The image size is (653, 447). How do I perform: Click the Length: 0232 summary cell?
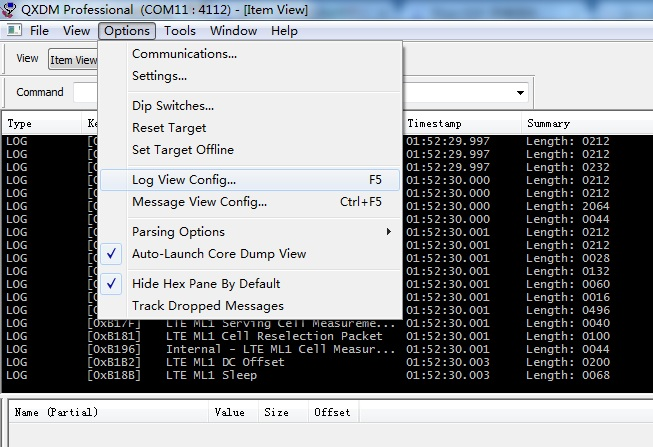coord(568,167)
